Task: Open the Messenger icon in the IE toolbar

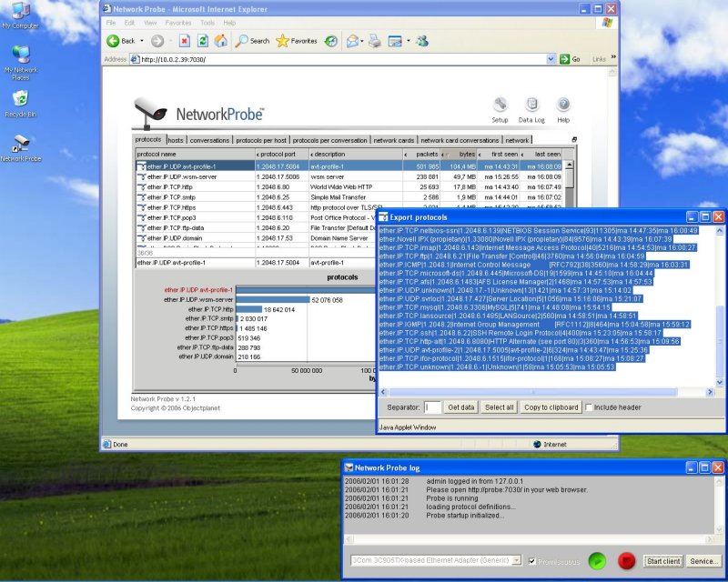Action: (x=422, y=41)
